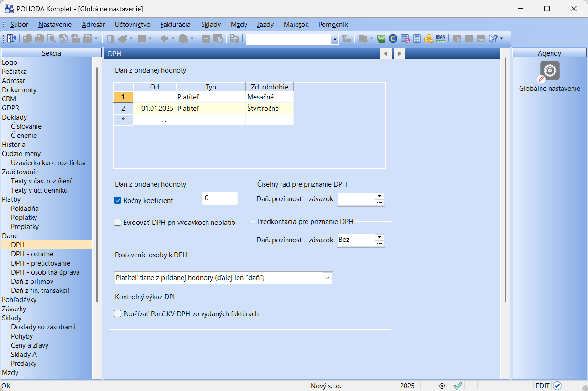Open the toolbar search combo box arrow
The image size is (588, 391).
[x=335, y=40]
